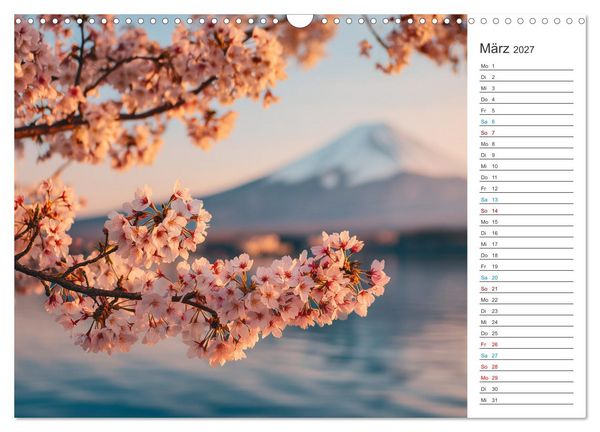This screenshot has width=600, height=432.
Task: Click the year '2027' in the heading
Action: 523,49
